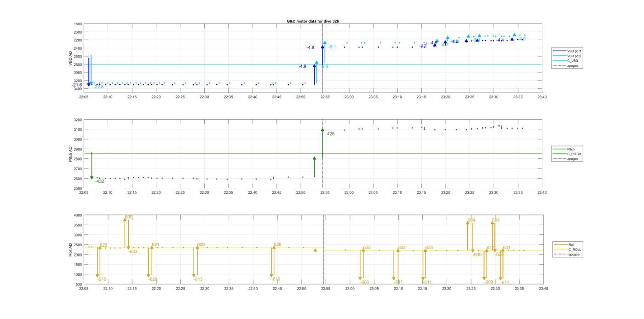Click the '22:05' time tick under the VBD plot
Image resolution: width=644 pixels, height=319 pixels.
click(84, 97)
